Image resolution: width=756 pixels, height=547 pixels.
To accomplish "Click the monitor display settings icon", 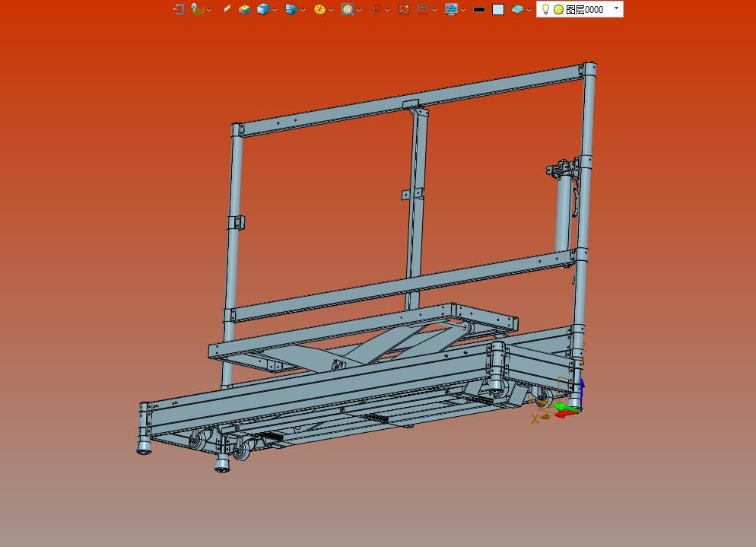I will click(451, 9).
